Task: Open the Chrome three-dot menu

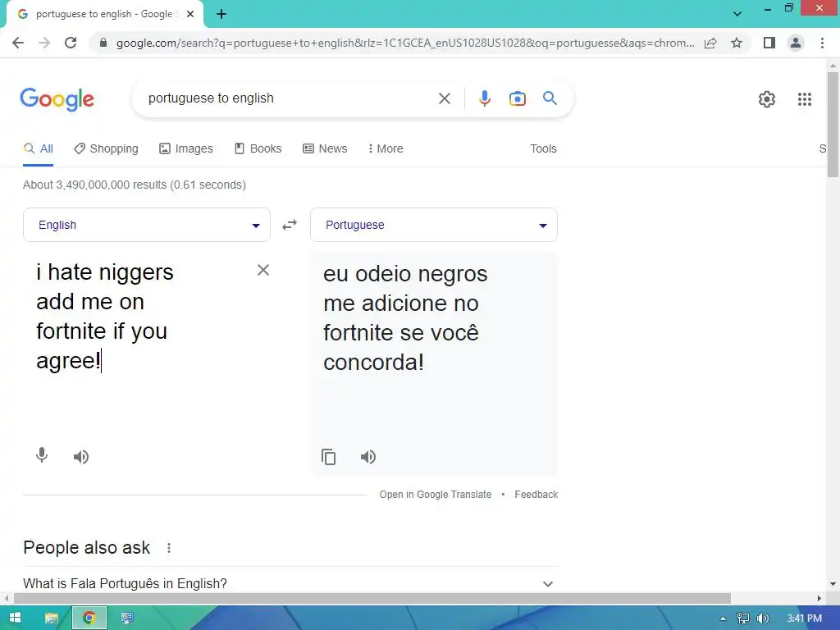Action: [822, 43]
